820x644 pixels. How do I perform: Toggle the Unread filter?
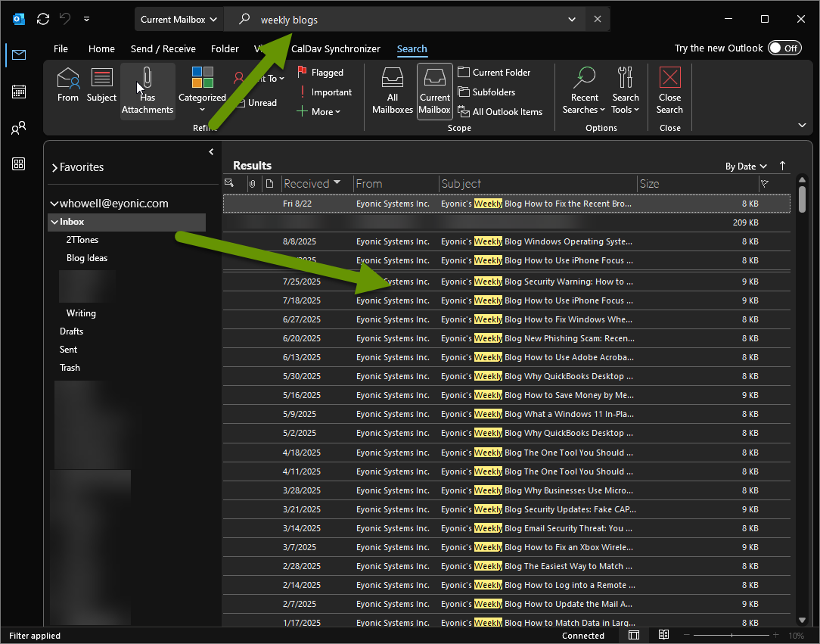click(257, 102)
